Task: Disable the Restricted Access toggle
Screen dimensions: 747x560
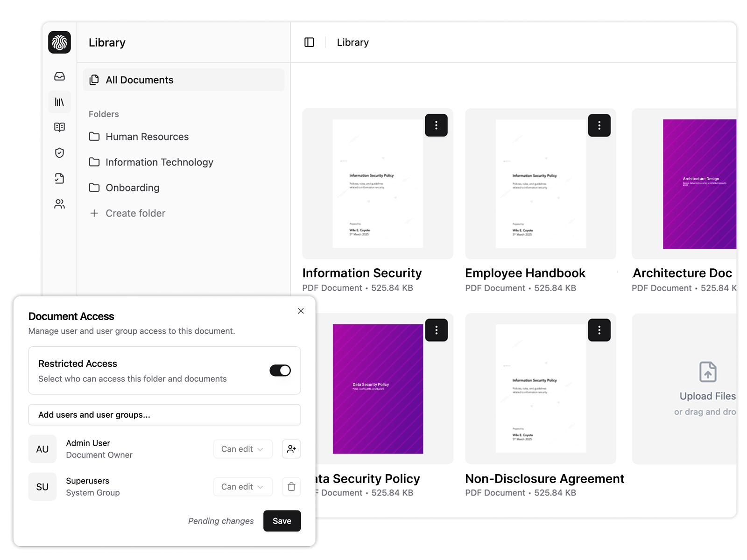Action: click(279, 371)
